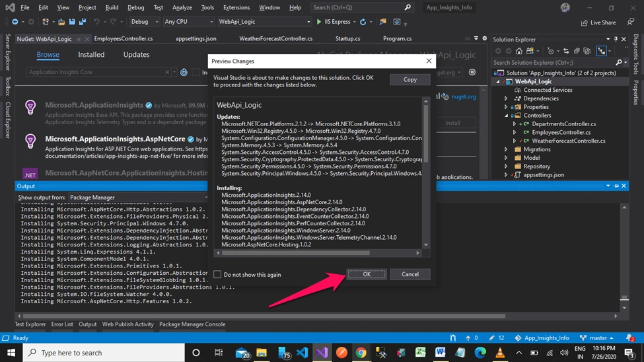Select Connected Services in Solution Explorer
This screenshot has height=362, width=644.
(548, 90)
